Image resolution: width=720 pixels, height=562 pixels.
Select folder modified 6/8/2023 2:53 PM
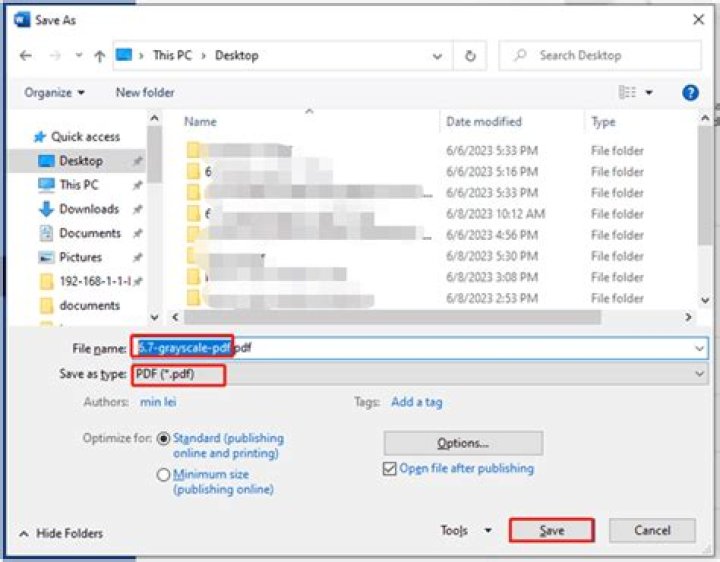click(416, 298)
